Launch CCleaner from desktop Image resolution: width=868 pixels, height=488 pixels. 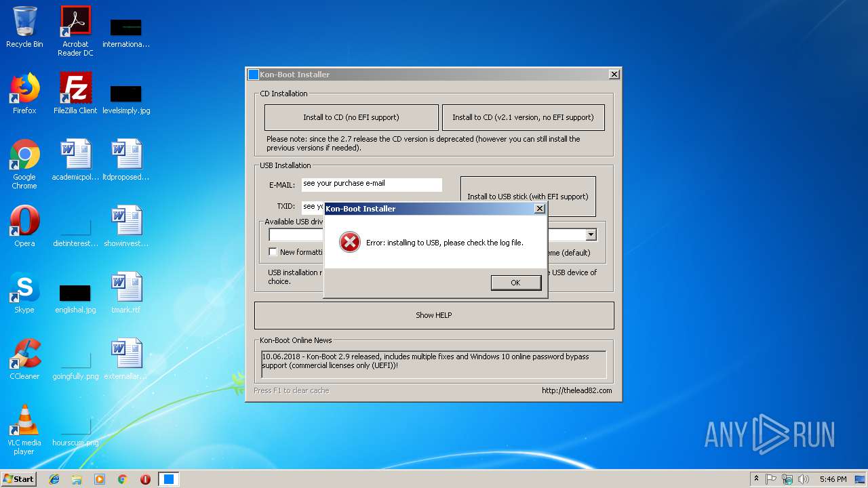24,359
